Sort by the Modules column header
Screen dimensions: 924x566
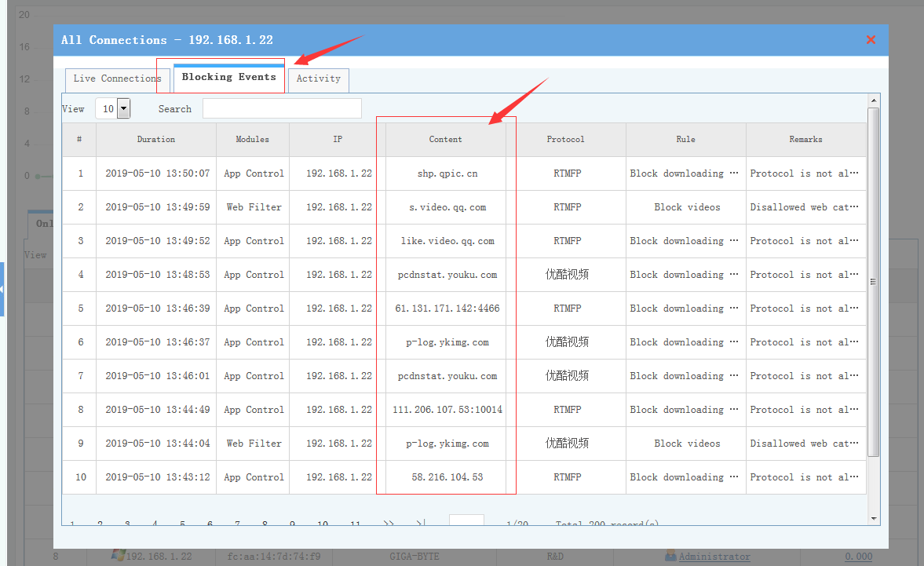(x=252, y=140)
